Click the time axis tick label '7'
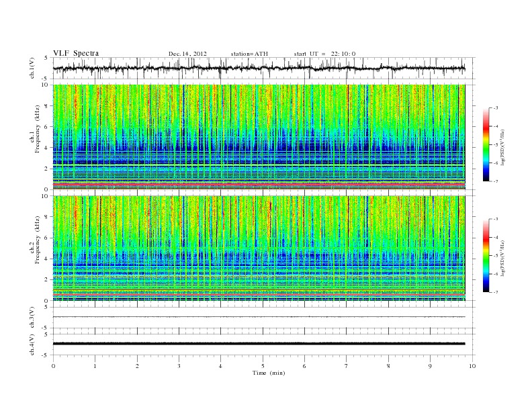This screenshot has height=411, width=532. click(x=347, y=366)
